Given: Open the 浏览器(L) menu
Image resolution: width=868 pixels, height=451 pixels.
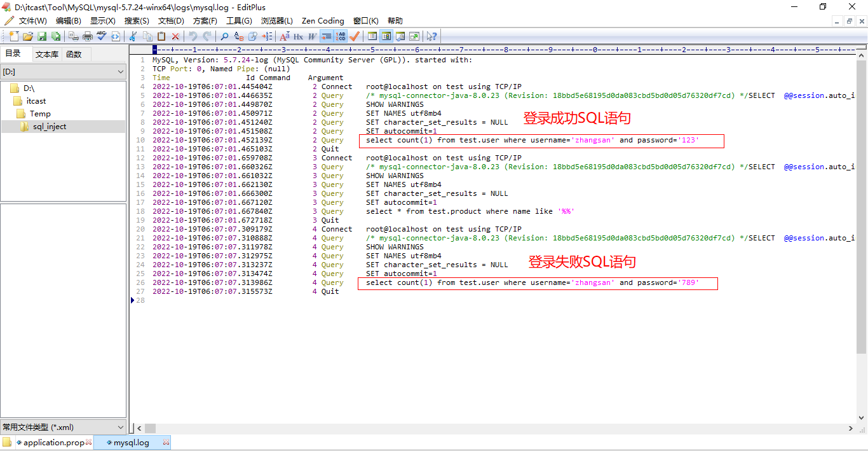Looking at the screenshot, I should point(277,21).
